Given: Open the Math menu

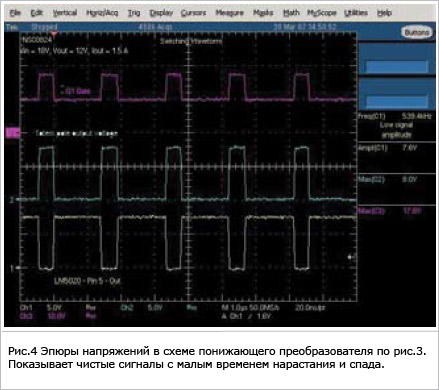Looking at the screenshot, I should point(291,13).
